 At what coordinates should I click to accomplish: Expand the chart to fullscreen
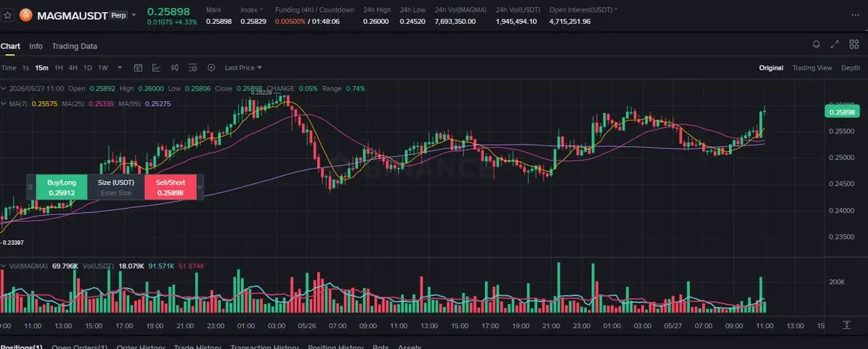(835, 44)
